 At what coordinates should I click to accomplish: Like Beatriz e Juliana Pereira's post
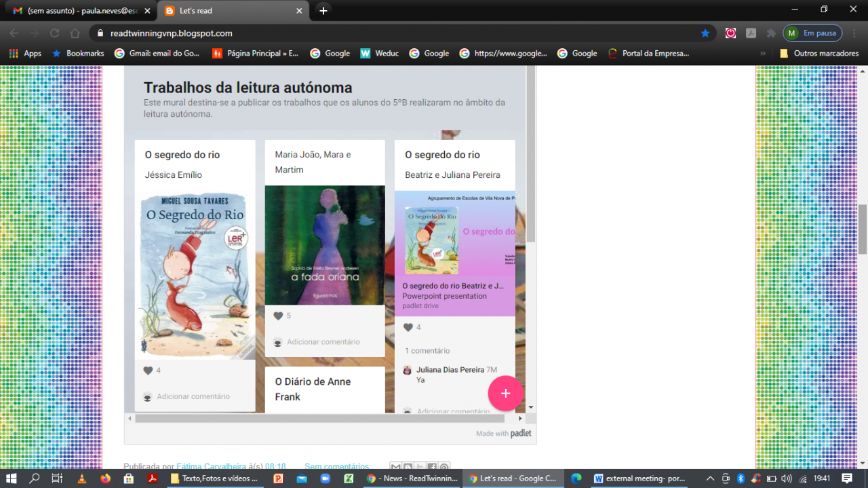(408, 327)
